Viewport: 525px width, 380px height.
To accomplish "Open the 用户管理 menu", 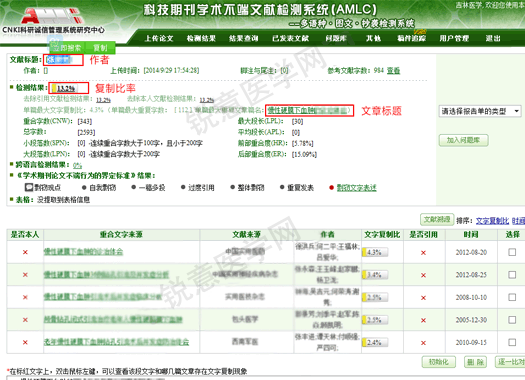I will coord(454,39).
